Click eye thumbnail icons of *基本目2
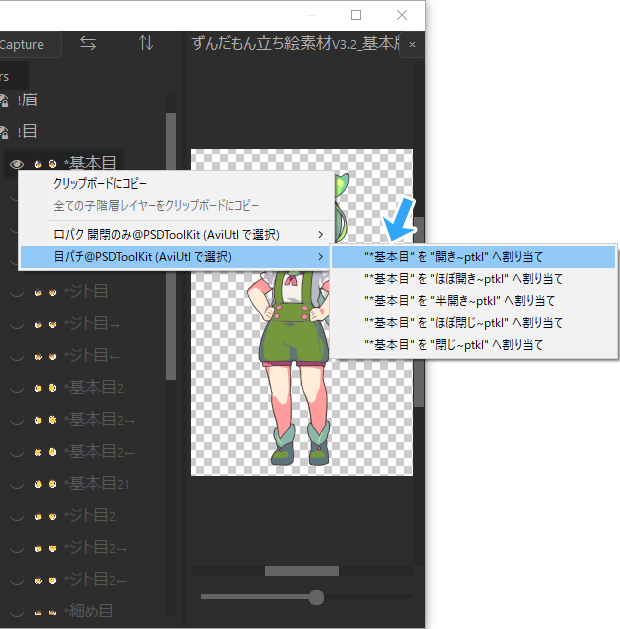The width and height of the screenshot is (620, 629). 45,388
